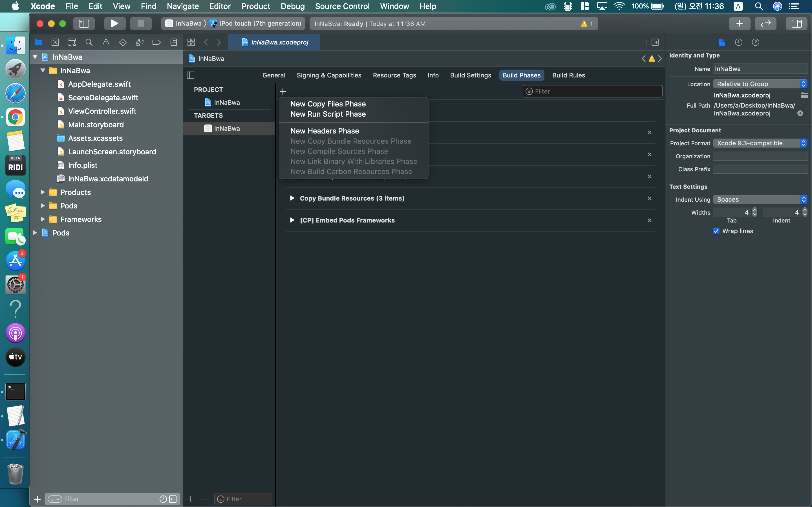The height and width of the screenshot is (507, 812).
Task: Remove Embed Pods Frameworks phase
Action: coord(649,220)
